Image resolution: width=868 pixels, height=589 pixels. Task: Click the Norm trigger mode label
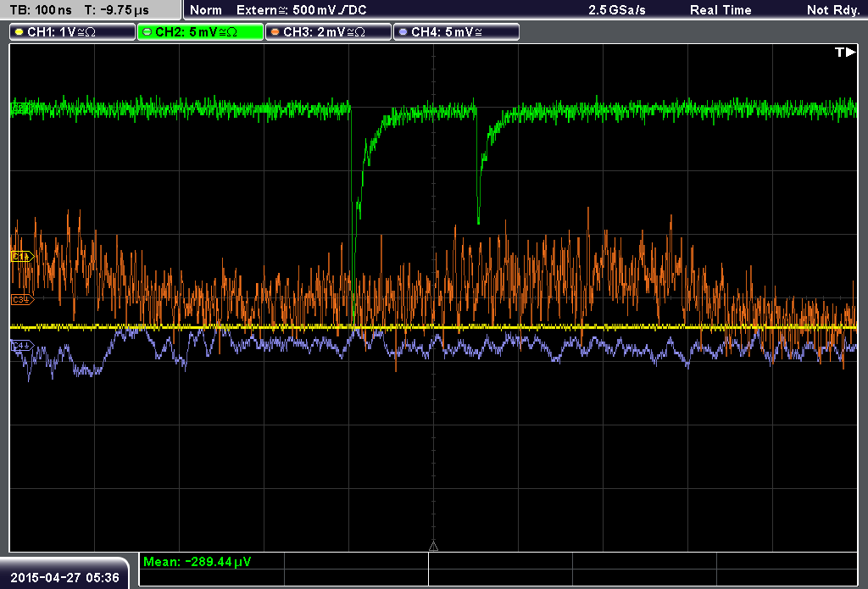pos(206,10)
